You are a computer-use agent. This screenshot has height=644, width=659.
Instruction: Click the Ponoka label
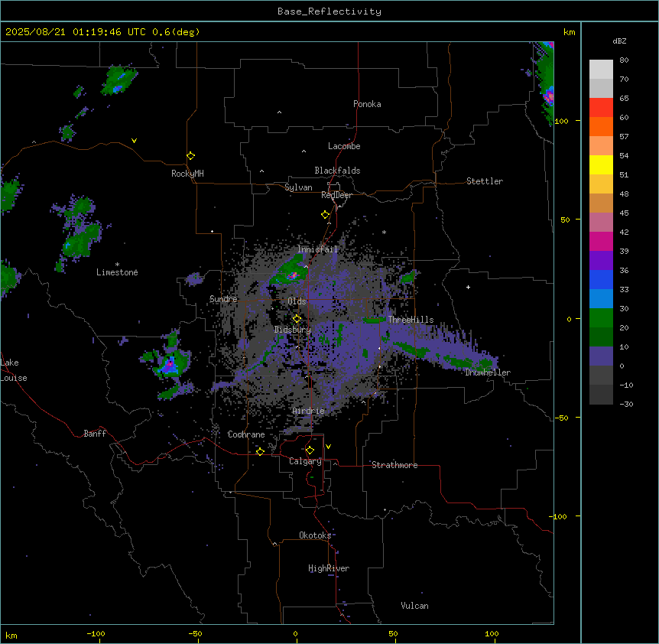click(x=367, y=104)
